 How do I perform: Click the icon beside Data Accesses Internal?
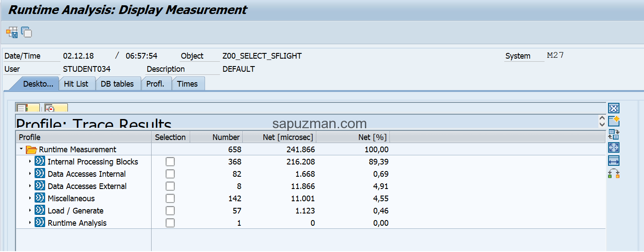click(40, 174)
